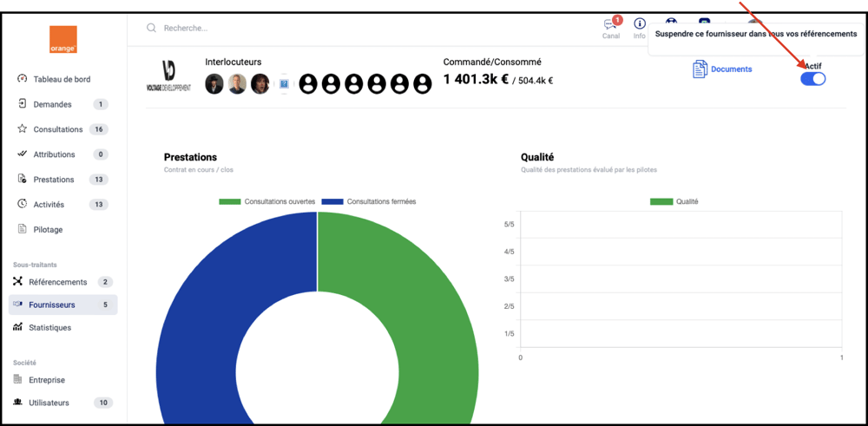Click the Prestations chart heading

coord(190,157)
